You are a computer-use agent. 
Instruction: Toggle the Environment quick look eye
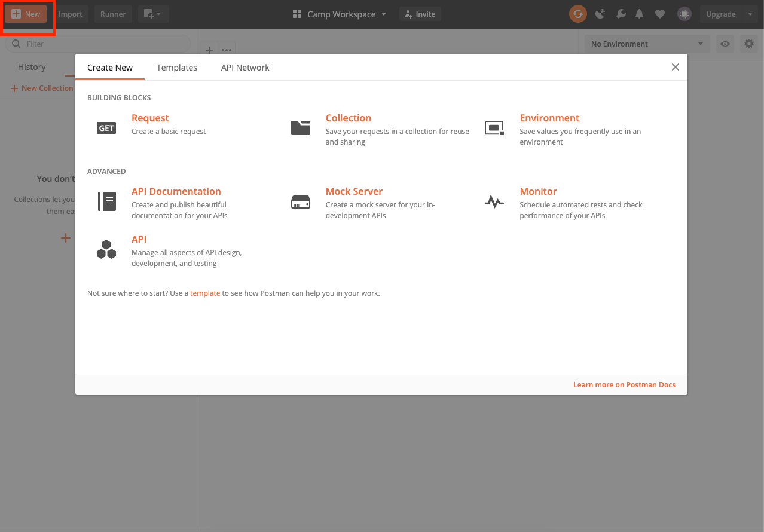(x=725, y=44)
